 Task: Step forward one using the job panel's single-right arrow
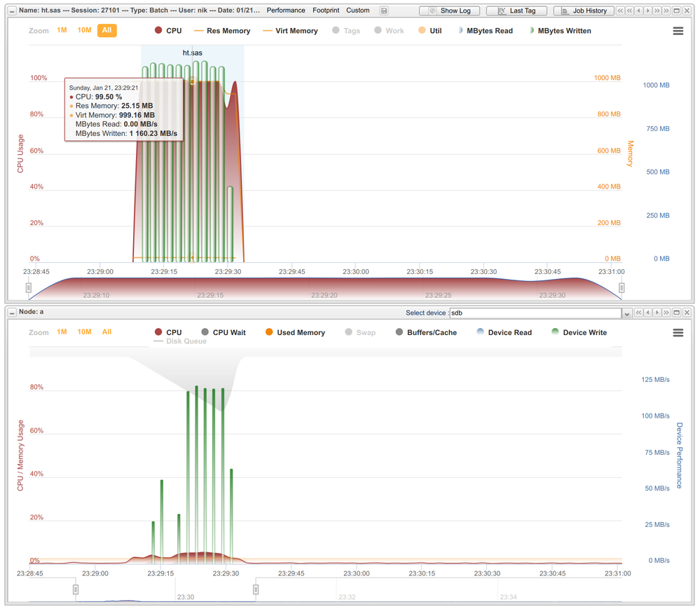[648, 11]
